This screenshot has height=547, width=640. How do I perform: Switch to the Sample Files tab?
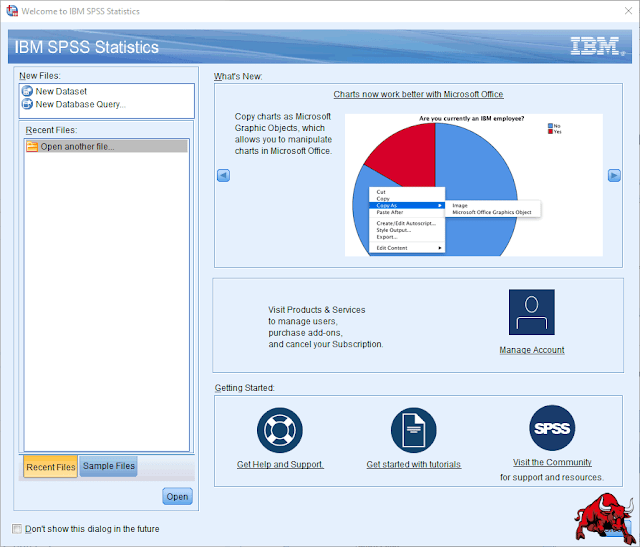click(109, 466)
